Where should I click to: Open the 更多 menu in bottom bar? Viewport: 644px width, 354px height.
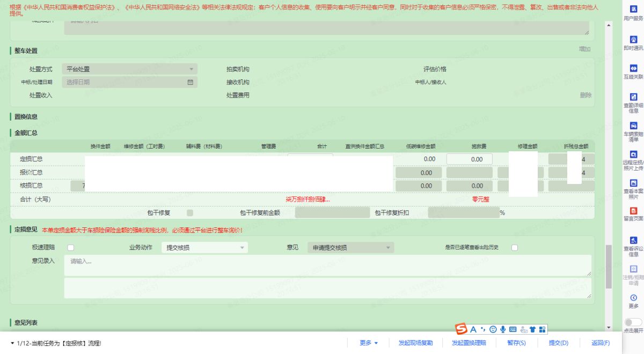click(369, 343)
